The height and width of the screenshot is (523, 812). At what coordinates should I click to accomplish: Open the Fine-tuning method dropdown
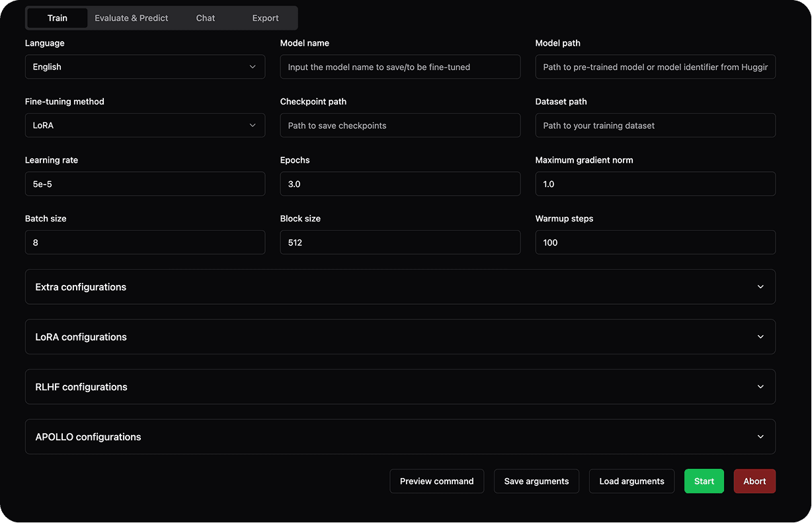pos(145,125)
